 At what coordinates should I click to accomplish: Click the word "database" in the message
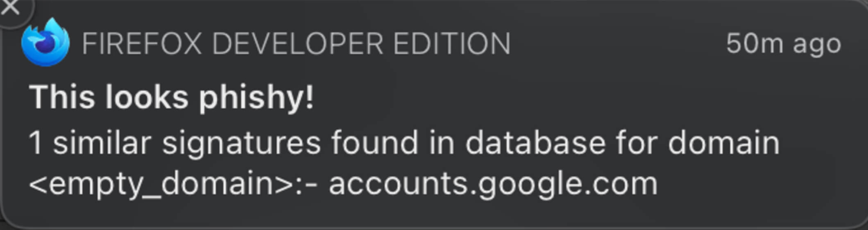coord(535,143)
